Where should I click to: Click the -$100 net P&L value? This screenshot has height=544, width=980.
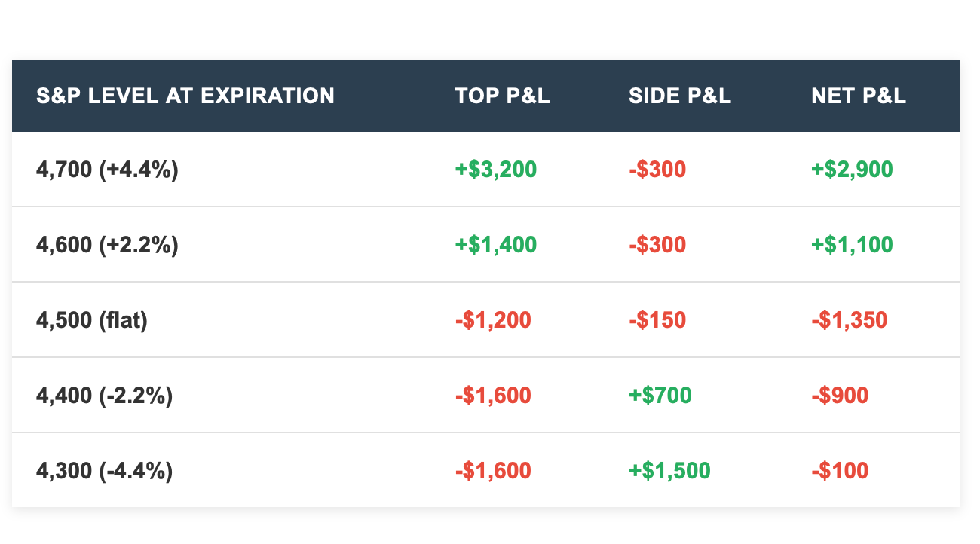click(840, 471)
